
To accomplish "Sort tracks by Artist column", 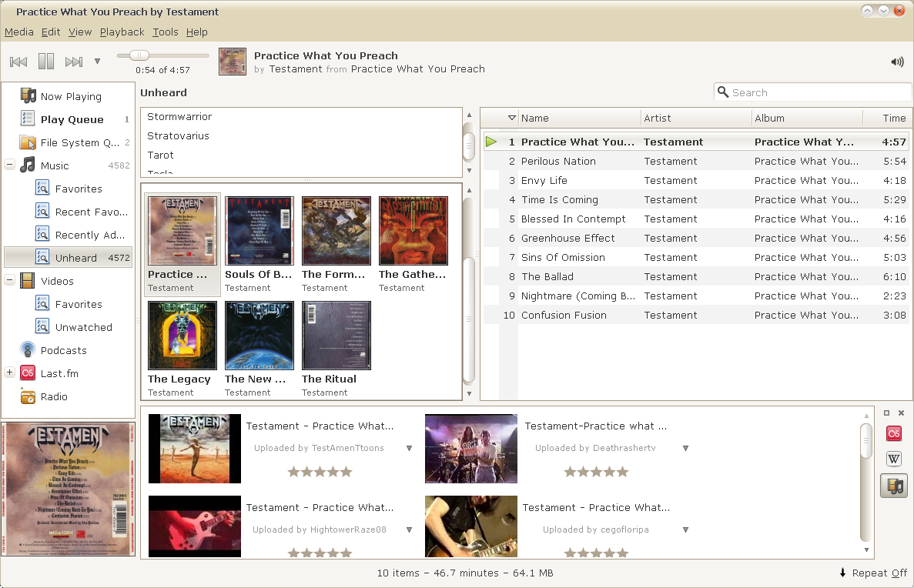I will click(x=696, y=119).
